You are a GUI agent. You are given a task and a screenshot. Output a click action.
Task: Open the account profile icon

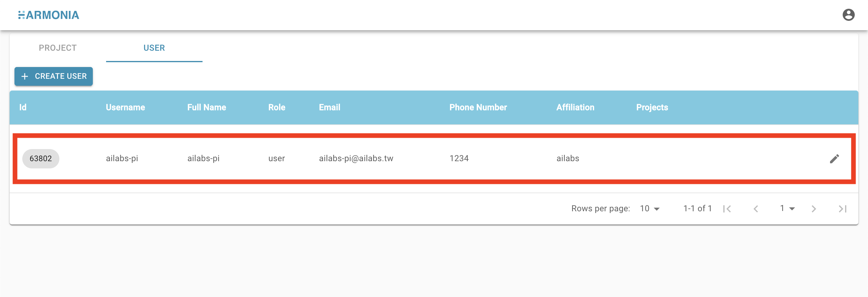pos(848,15)
